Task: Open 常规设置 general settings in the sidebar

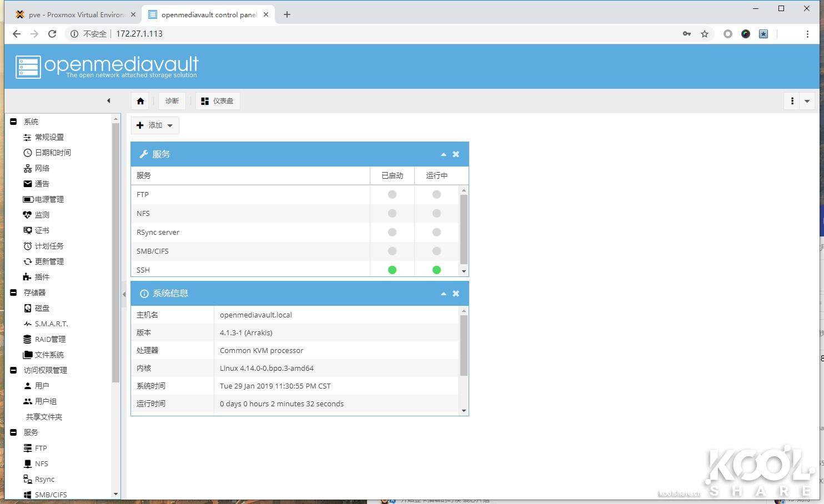Action: click(x=44, y=137)
